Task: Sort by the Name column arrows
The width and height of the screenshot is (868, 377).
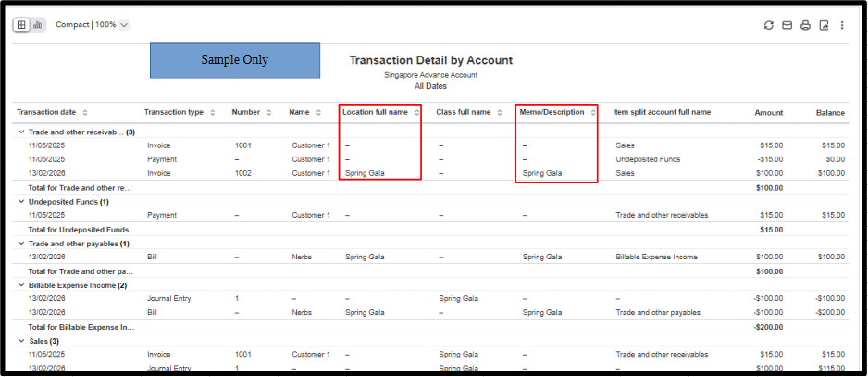Action: (x=318, y=113)
